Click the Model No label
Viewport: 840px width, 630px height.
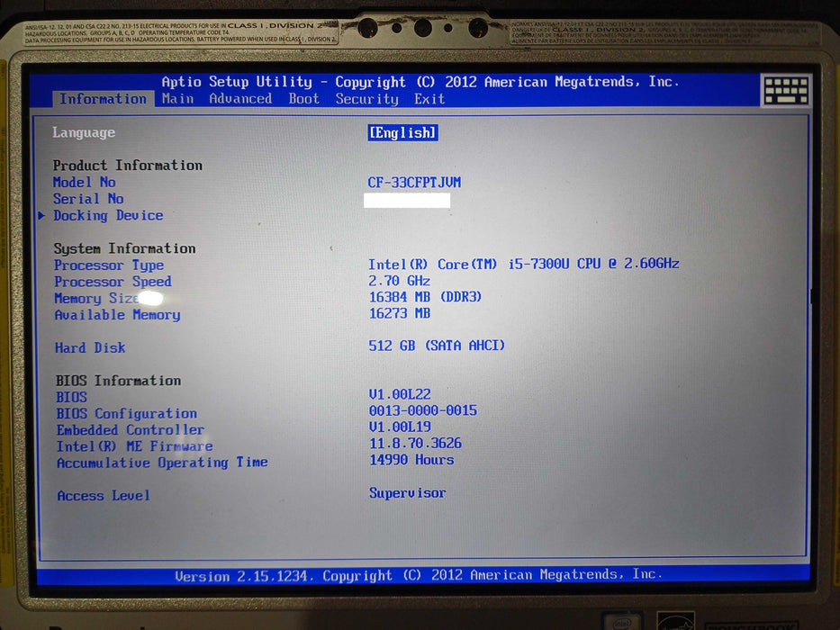84,182
